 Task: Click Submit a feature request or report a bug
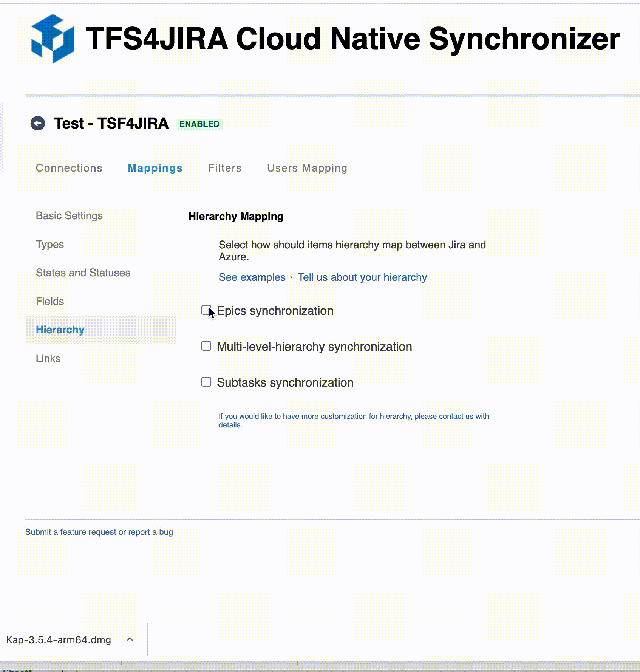[x=99, y=532]
